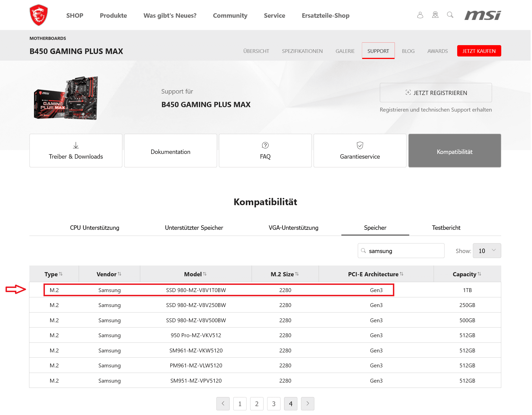This screenshot has height=415, width=532.
Task: Open the user account icon
Action: point(420,15)
